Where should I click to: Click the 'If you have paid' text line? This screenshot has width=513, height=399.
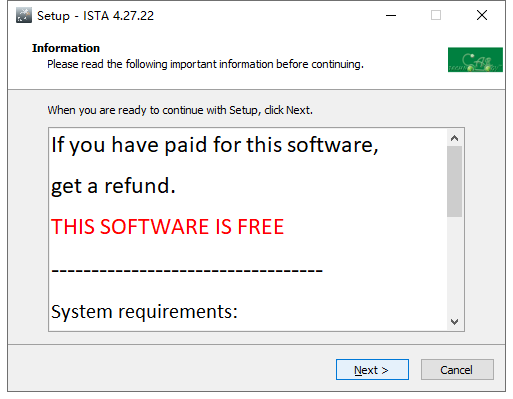point(215,145)
